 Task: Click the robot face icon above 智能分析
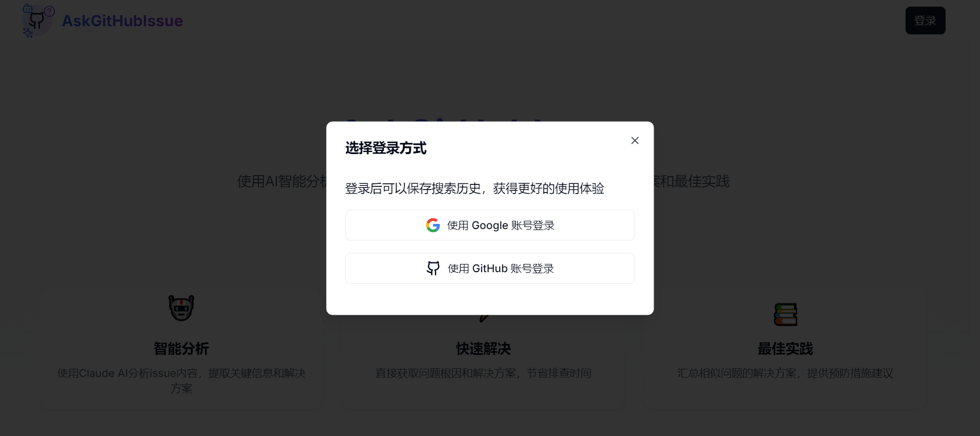[x=181, y=308]
